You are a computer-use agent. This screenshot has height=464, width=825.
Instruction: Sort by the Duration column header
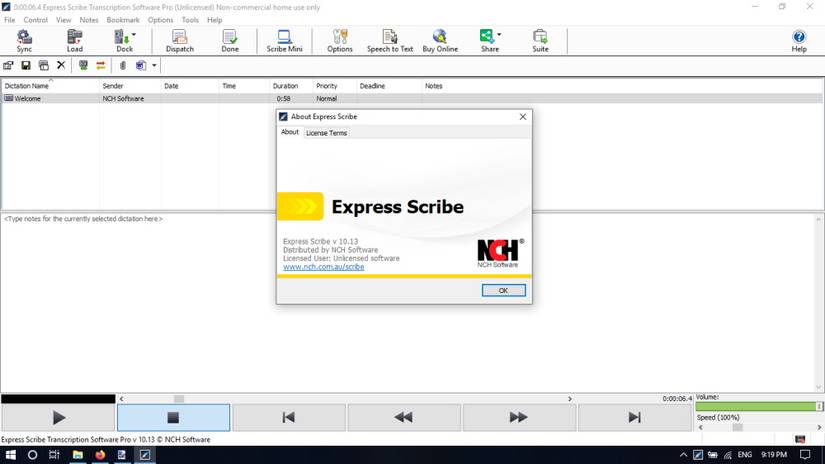(291, 86)
